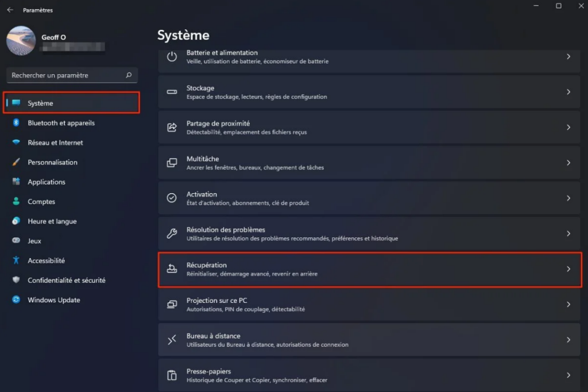
Task: Click the Bureau à distance icon
Action: pyautogui.click(x=172, y=340)
